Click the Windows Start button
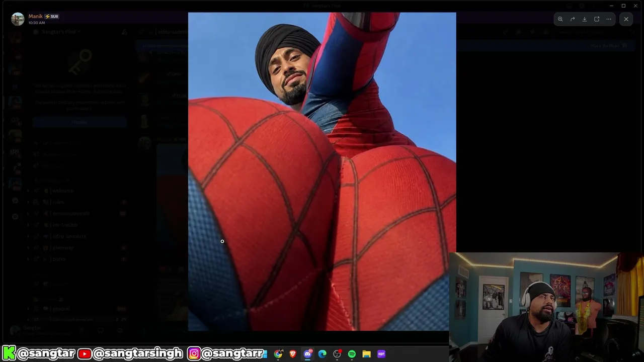Screen dimensions: 644x362 coord(265,354)
